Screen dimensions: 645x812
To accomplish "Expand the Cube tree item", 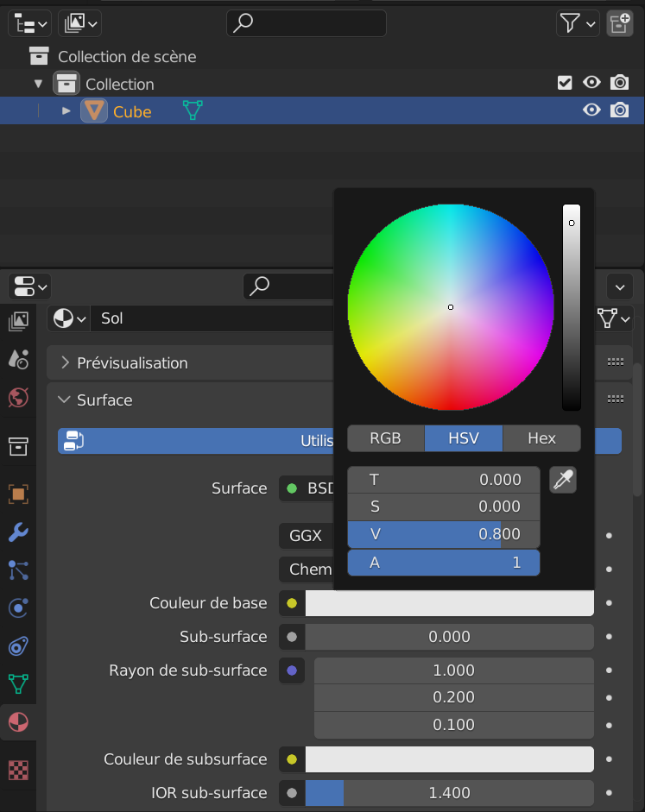I will tap(66, 110).
